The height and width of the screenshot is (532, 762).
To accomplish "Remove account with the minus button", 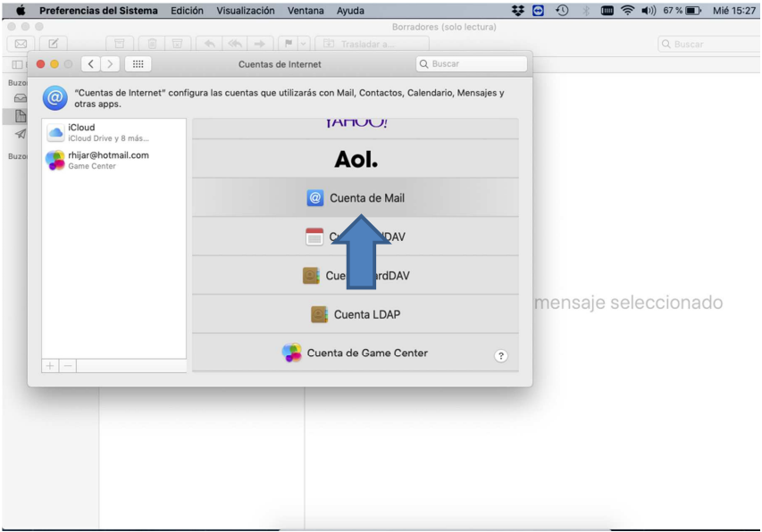I will click(67, 366).
